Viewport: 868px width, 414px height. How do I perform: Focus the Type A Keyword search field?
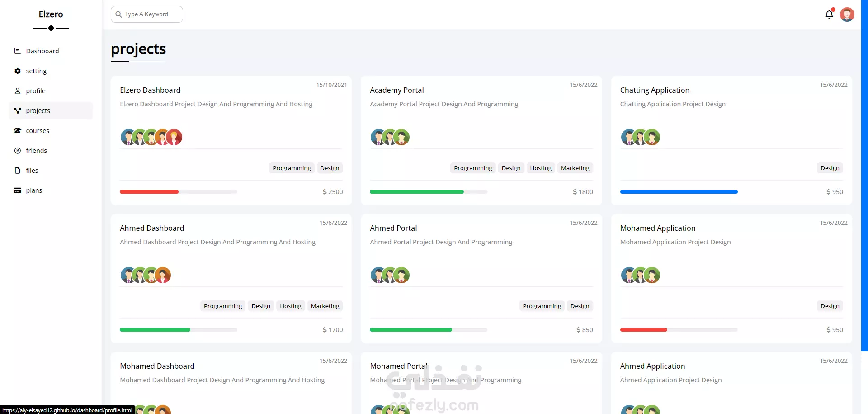click(147, 14)
